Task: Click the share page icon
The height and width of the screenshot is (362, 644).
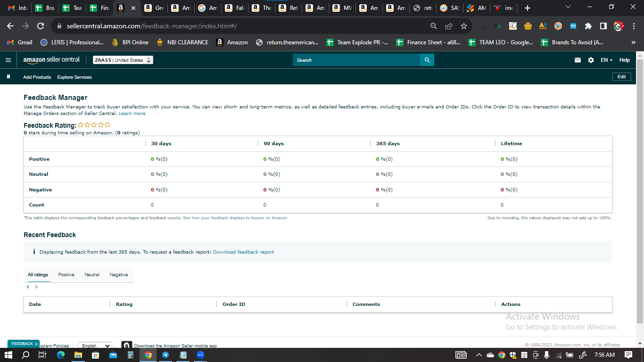Action: click(x=449, y=26)
